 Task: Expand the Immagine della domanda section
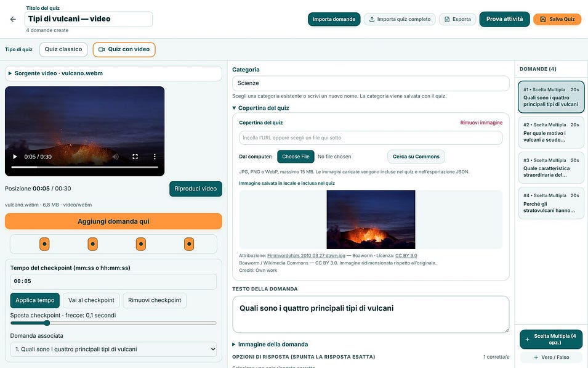[x=270, y=345]
